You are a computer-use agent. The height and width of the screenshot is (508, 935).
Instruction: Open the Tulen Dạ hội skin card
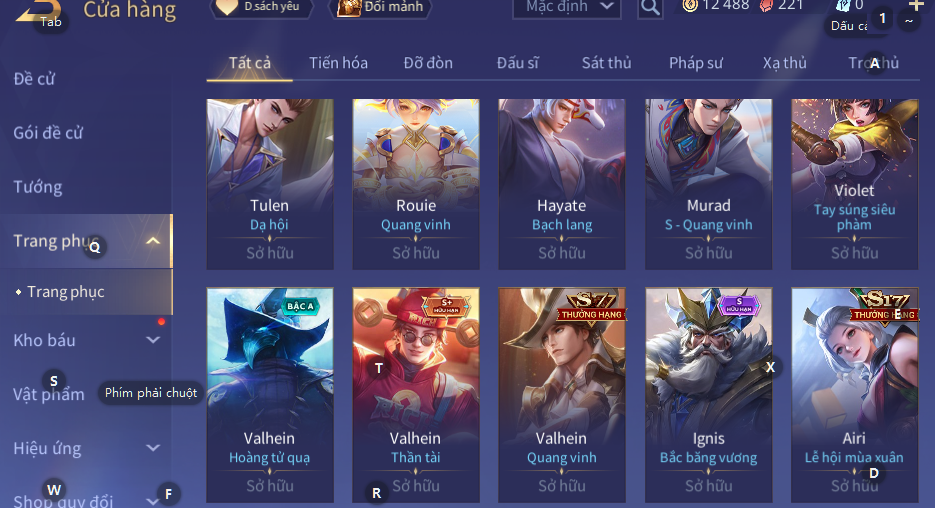tap(270, 184)
